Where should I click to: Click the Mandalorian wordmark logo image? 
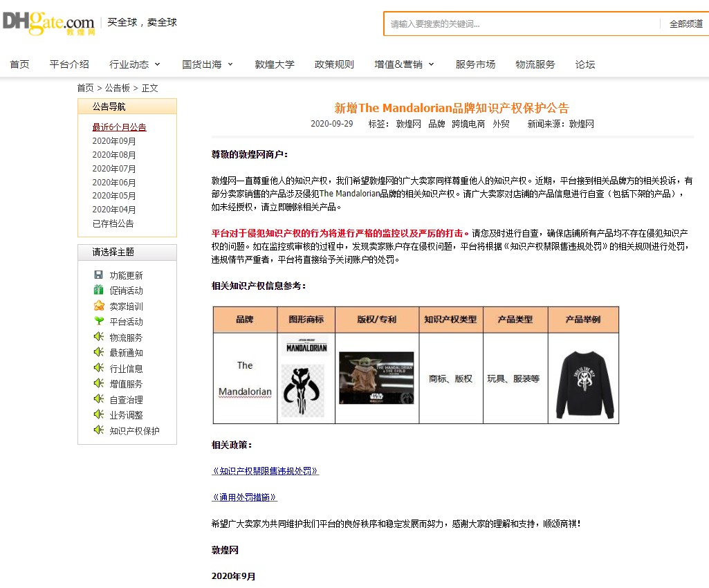pyautogui.click(x=306, y=346)
